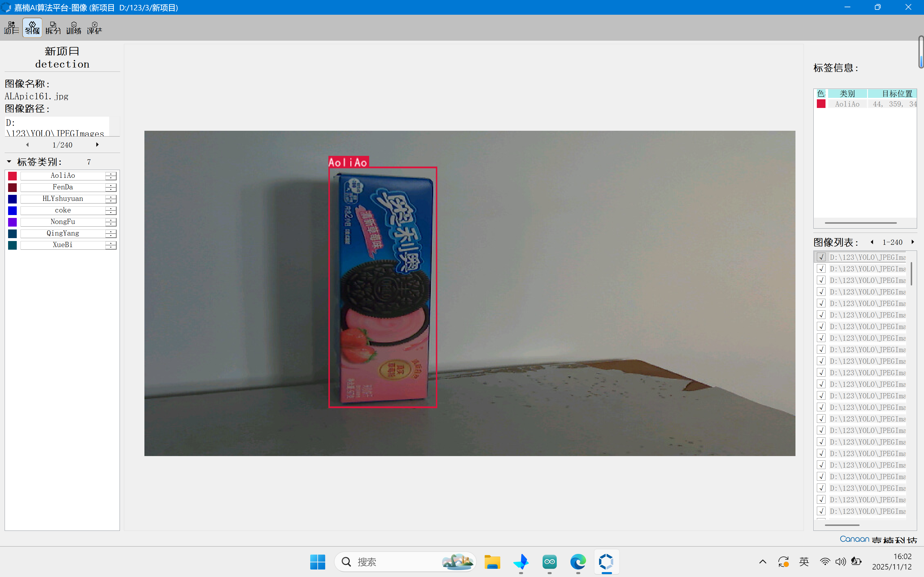Click the taskbar 搜索 search box
This screenshot has height=577, width=924.
[406, 562]
